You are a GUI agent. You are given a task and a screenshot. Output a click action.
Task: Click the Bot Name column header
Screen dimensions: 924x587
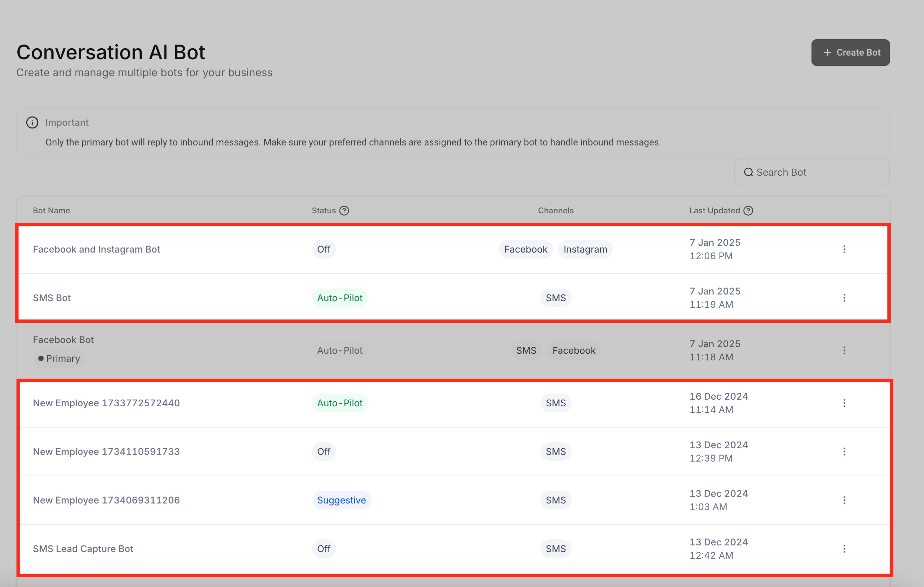click(x=51, y=211)
